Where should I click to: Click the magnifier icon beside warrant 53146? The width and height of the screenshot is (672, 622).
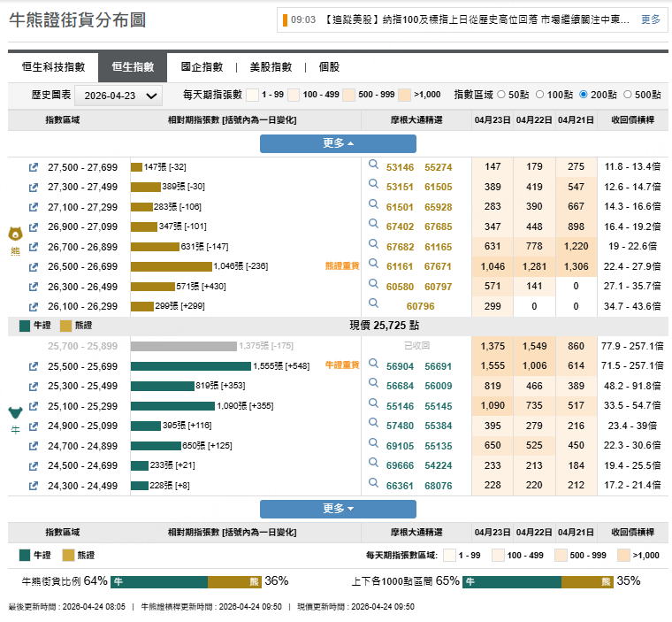coord(373,166)
